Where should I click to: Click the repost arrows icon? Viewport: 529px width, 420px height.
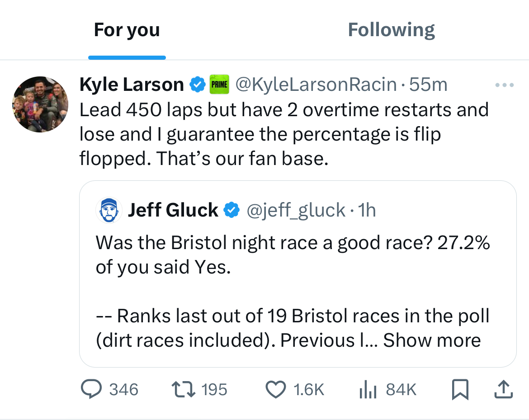[182, 389]
